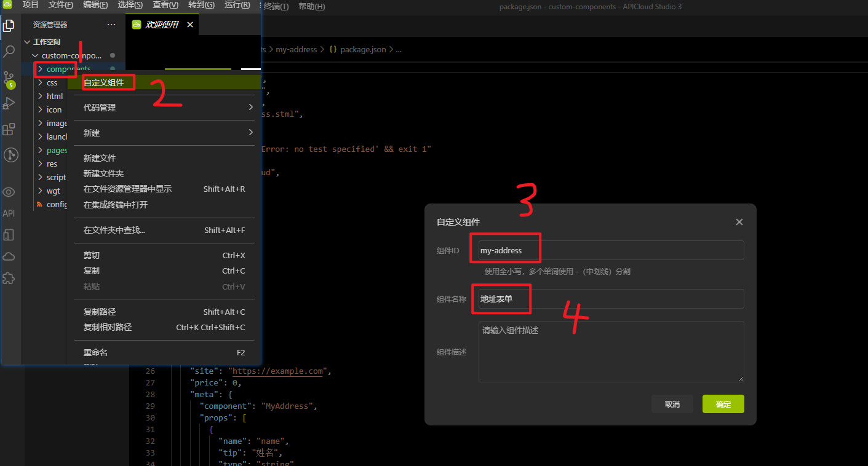
Task: Expand the components folder
Action: tap(40, 69)
